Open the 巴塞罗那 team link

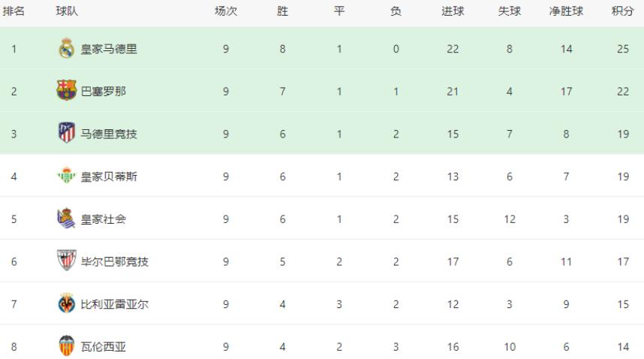[103, 91]
